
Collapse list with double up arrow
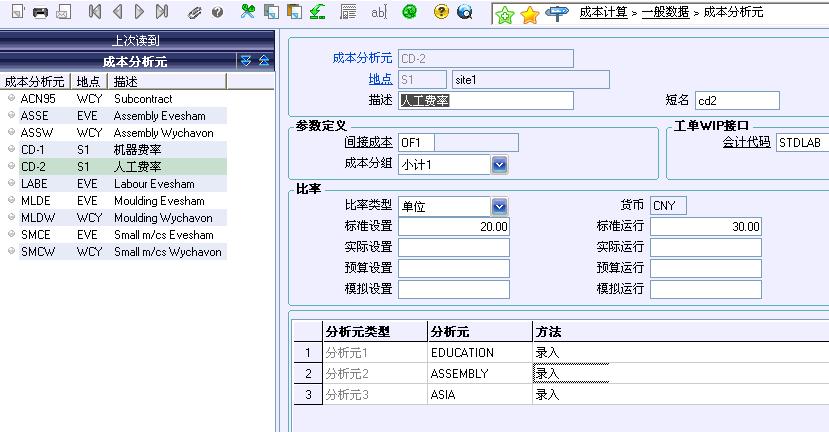click(264, 61)
